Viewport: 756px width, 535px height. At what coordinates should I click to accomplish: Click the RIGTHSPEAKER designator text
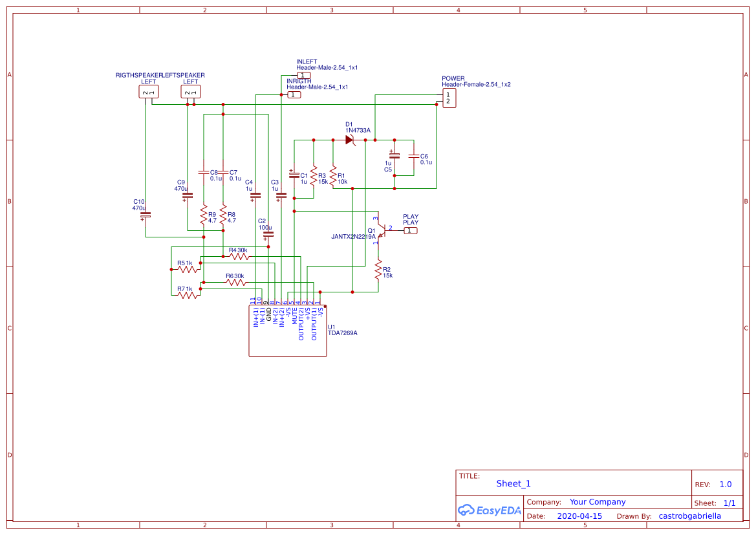coord(139,75)
